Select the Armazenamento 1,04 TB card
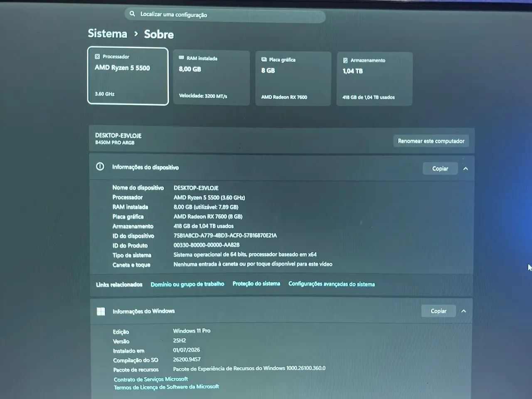This screenshot has height=399, width=532. tap(374, 79)
